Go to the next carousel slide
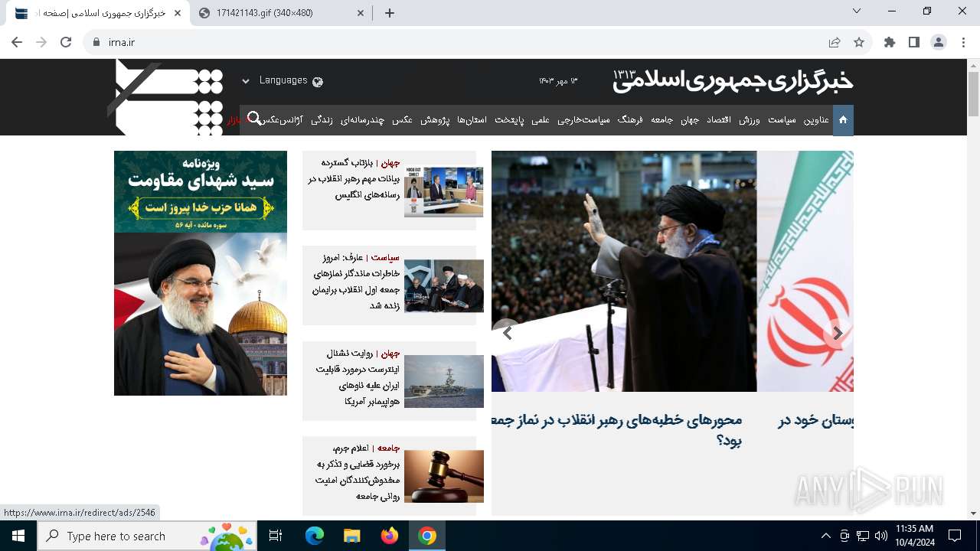The width and height of the screenshot is (980, 551). click(838, 333)
